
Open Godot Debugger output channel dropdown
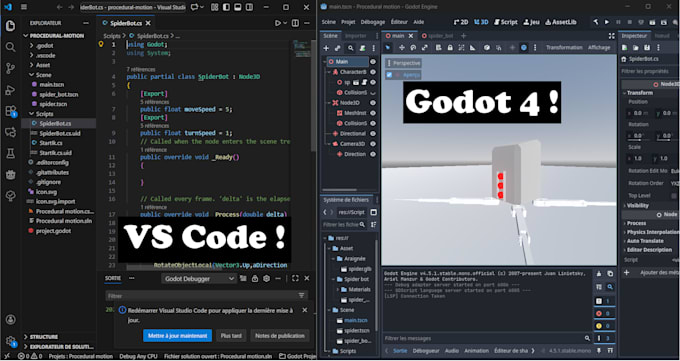tap(199, 279)
